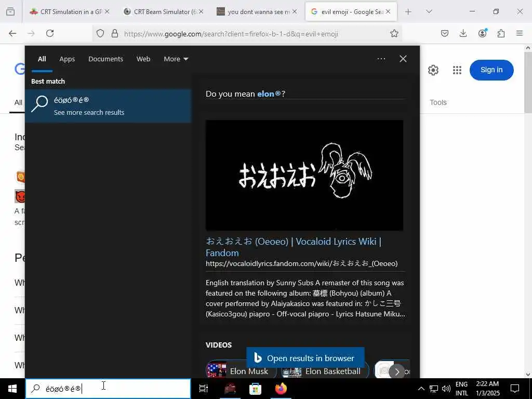
Task: Open the clock showing 2:22 AM
Action: point(487,389)
